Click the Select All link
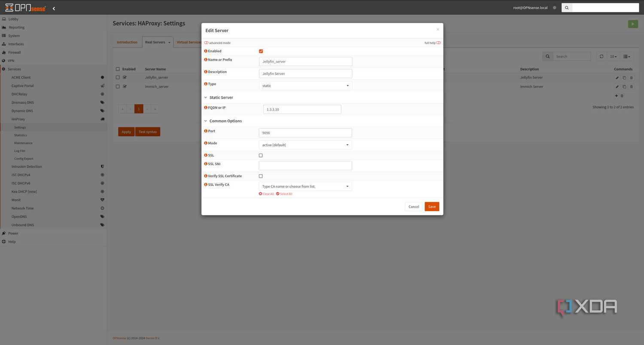The width and height of the screenshot is (644, 345). (284, 194)
